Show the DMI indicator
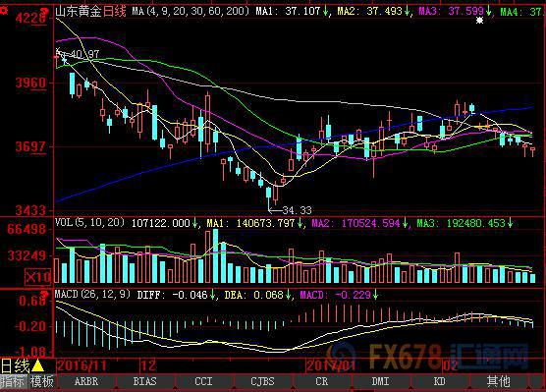This screenshot has height=392, width=546. pos(380,381)
